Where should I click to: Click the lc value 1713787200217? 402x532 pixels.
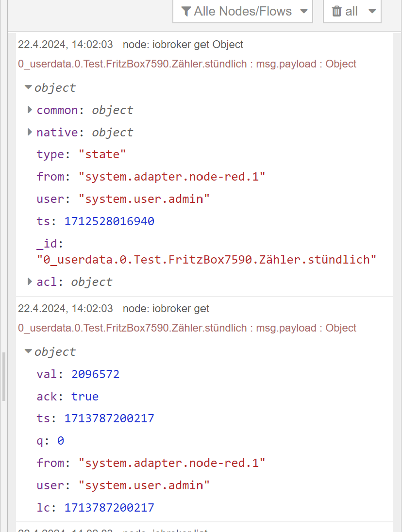(109, 508)
